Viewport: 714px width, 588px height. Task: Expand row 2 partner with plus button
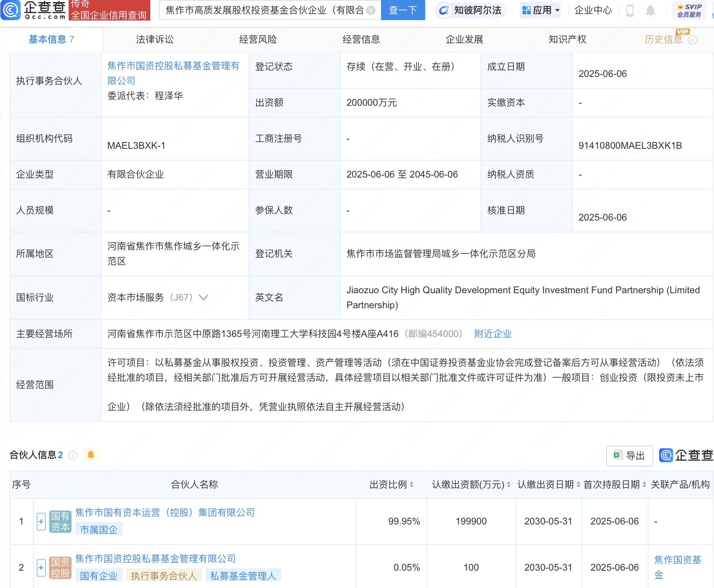pos(41,567)
